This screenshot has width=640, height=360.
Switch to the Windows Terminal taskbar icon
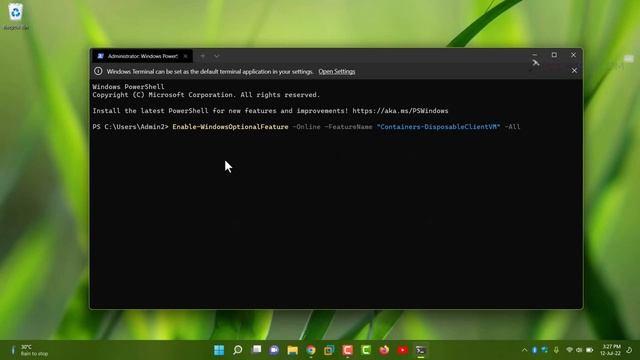pos(421,350)
